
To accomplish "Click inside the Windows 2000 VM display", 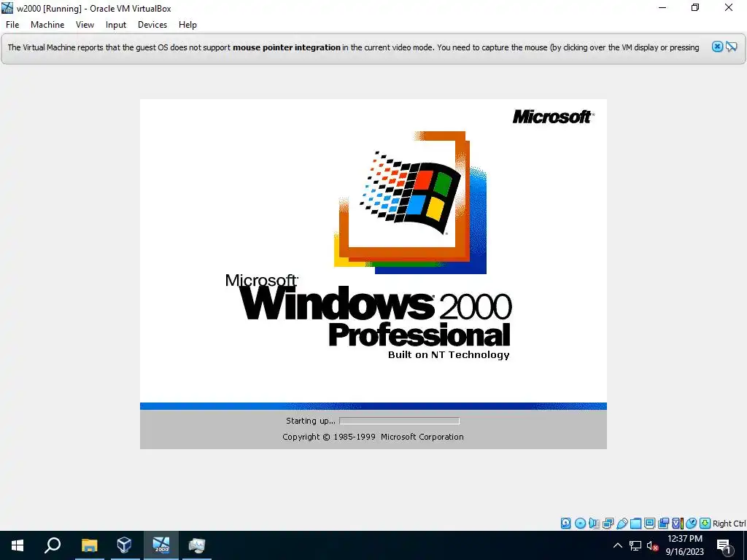I will [x=373, y=274].
